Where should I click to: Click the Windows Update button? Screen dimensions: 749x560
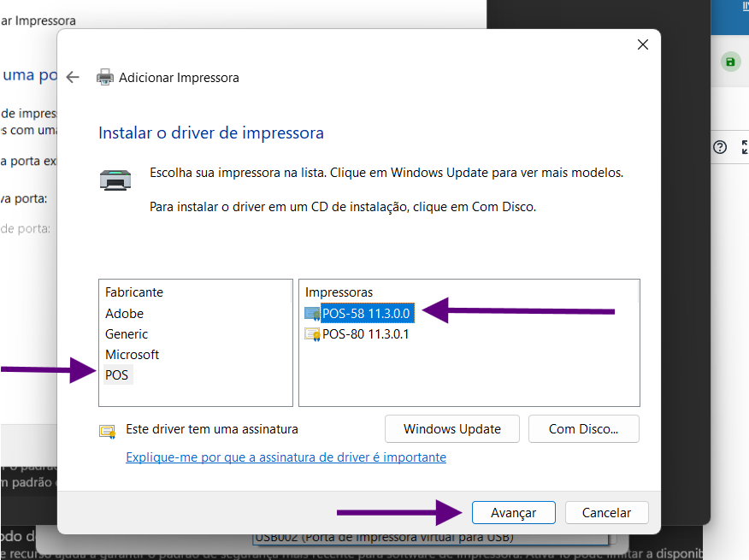(x=451, y=429)
